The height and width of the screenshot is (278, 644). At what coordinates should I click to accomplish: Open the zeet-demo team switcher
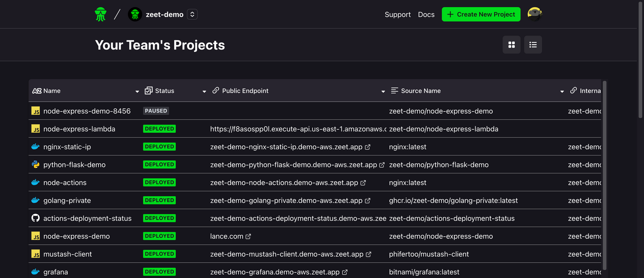192,14
